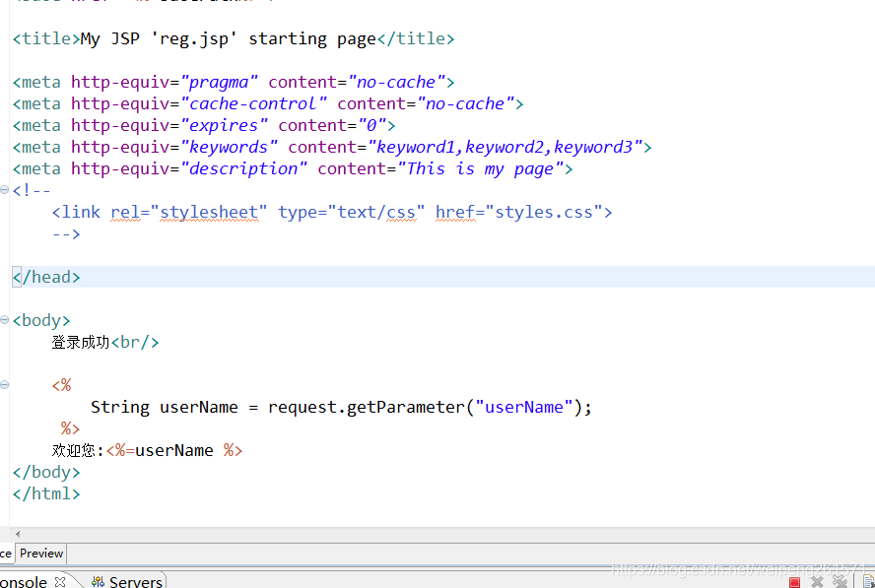This screenshot has width=875, height=588.
Task: Click the closing html tag
Action: 46,493
